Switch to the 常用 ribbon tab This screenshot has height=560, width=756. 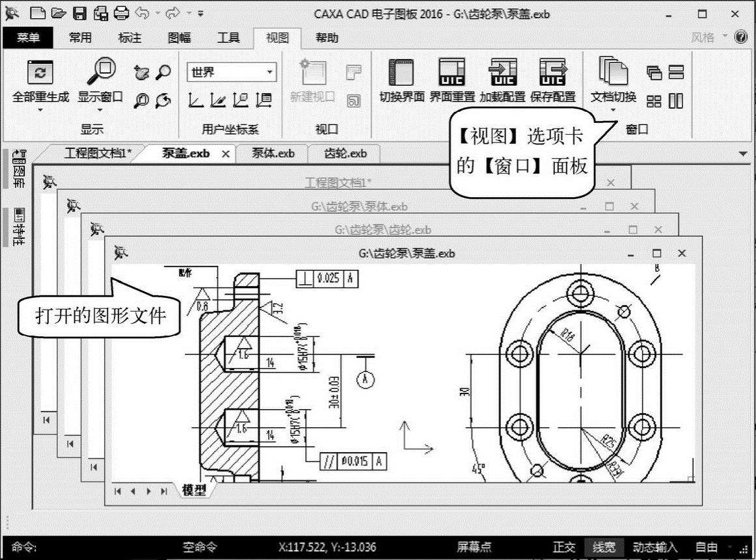coord(80,38)
